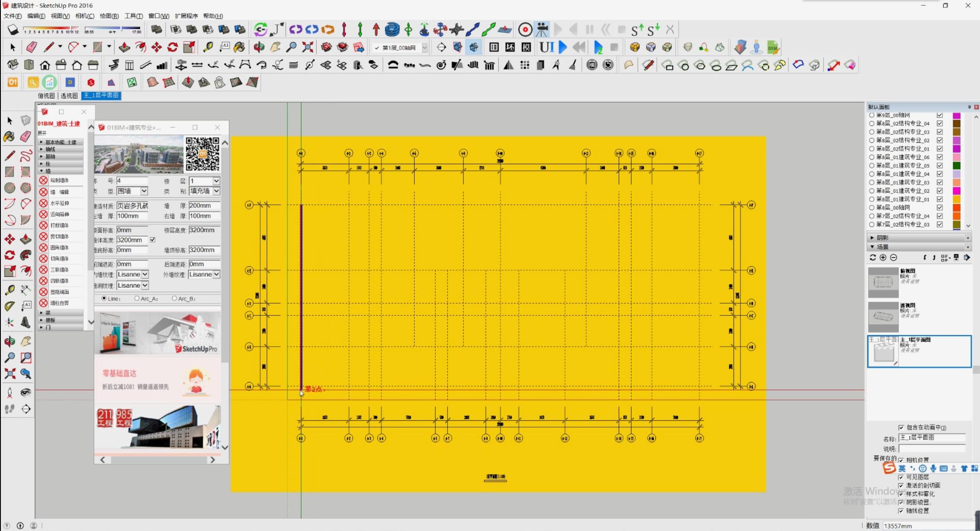Select the Orbit tool in the top toolbar
The width and height of the screenshot is (980, 531).
[x=259, y=47]
